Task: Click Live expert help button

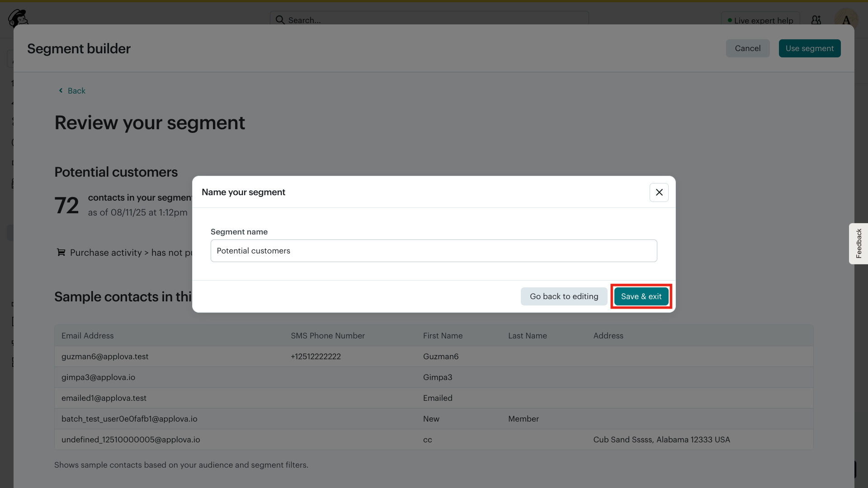Action: coord(760,20)
